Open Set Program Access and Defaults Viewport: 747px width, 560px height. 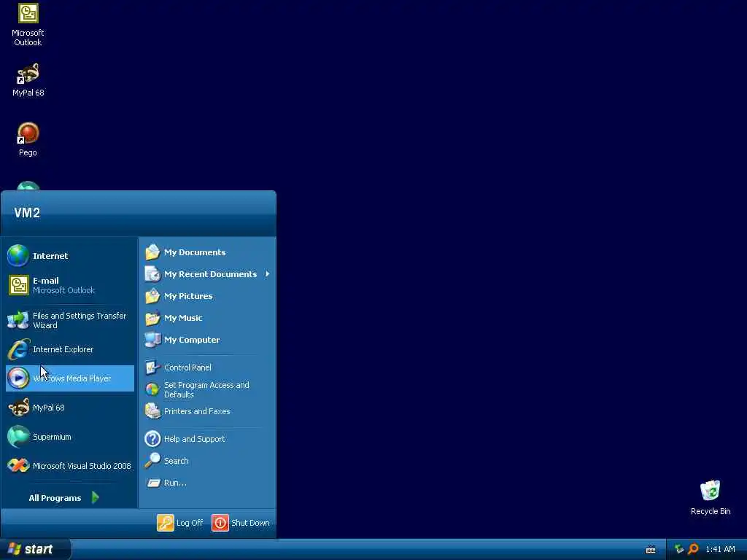point(208,389)
